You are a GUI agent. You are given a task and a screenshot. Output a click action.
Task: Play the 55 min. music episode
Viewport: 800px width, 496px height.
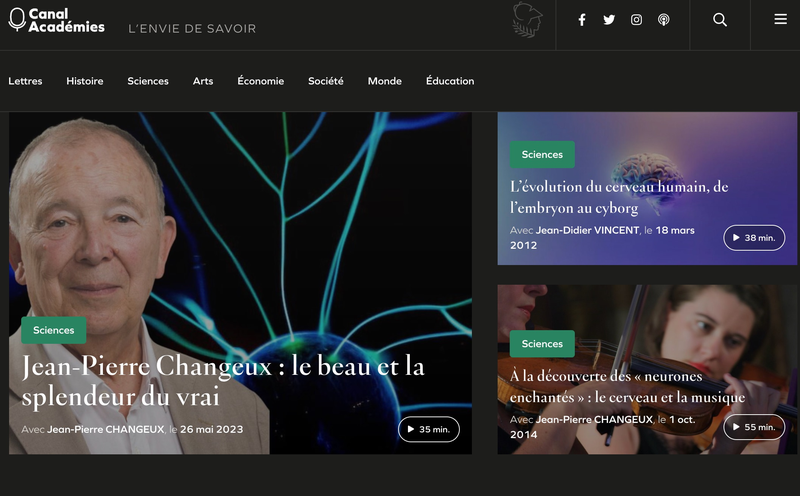(x=754, y=427)
